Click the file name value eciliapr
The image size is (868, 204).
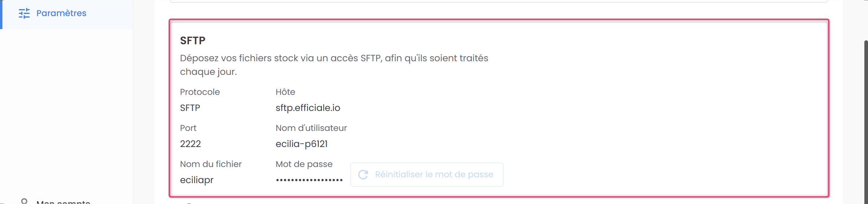pyautogui.click(x=196, y=180)
